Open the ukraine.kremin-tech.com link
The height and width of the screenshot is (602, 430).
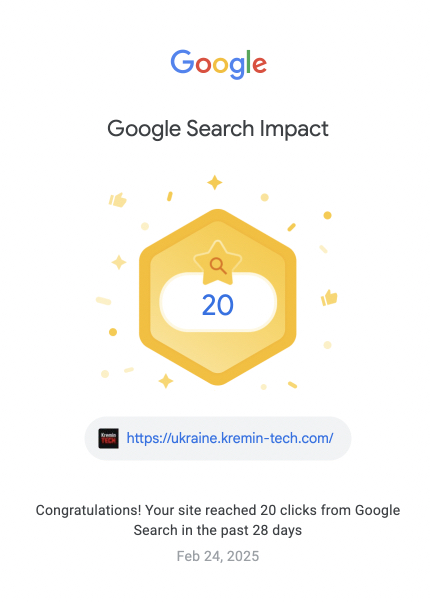click(230, 438)
